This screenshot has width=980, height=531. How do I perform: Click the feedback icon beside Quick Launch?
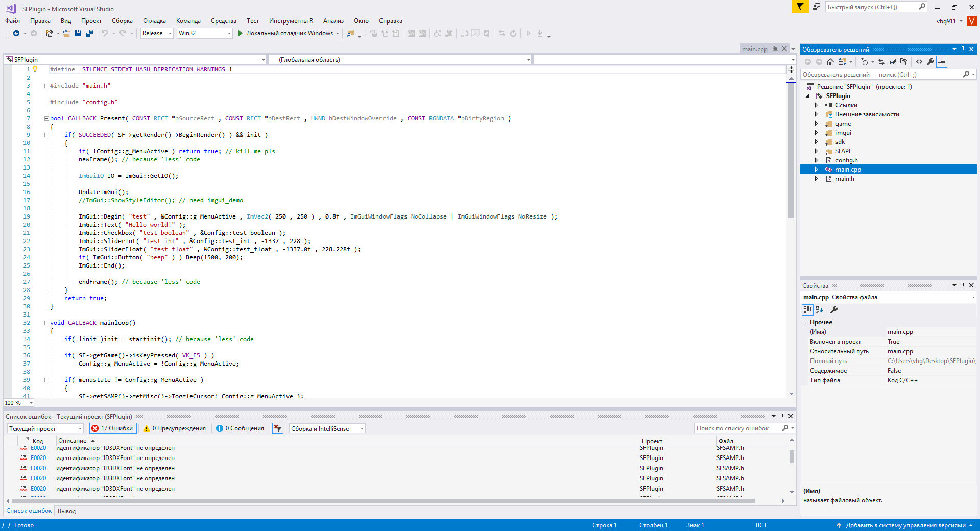817,7
